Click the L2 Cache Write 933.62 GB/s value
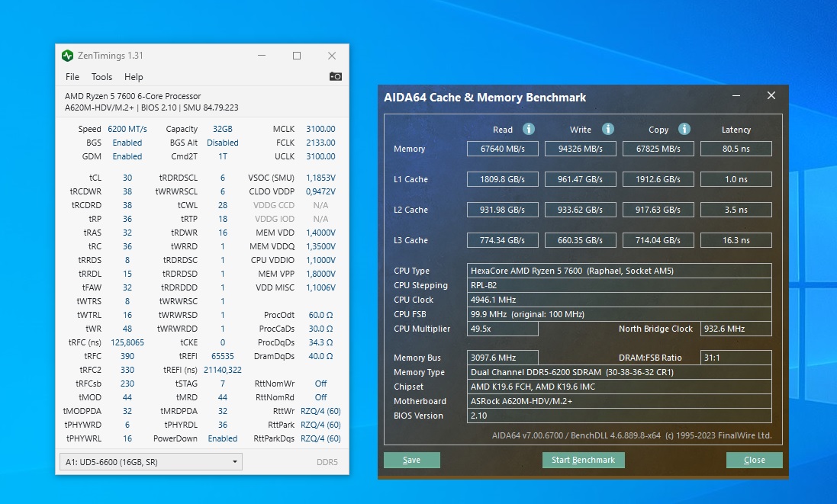Screen dimensions: 837x504 tap(580, 210)
